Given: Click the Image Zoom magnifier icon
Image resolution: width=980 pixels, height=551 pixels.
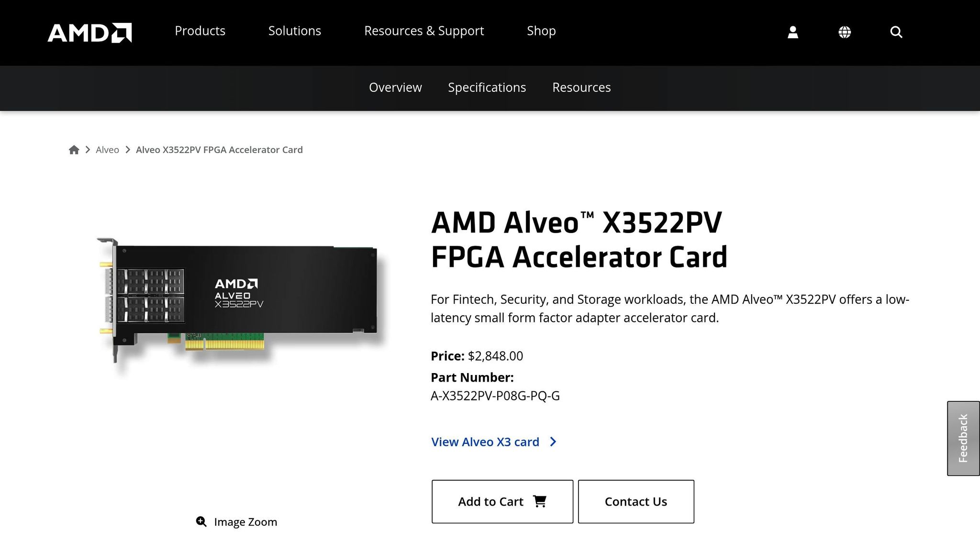Looking at the screenshot, I should (x=201, y=521).
